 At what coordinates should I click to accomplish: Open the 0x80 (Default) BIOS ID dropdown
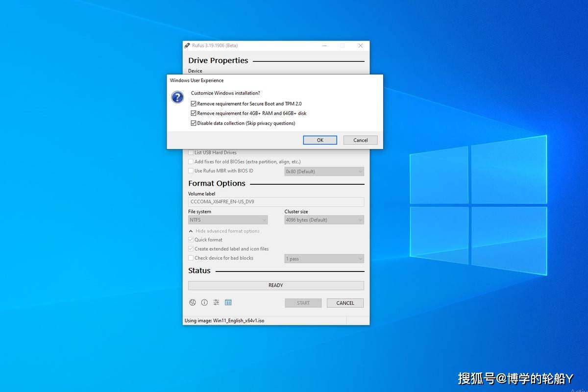click(324, 171)
